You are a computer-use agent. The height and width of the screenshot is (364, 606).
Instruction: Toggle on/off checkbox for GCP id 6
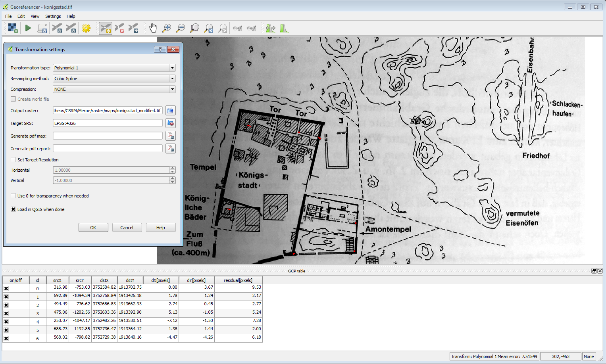[x=6, y=338]
